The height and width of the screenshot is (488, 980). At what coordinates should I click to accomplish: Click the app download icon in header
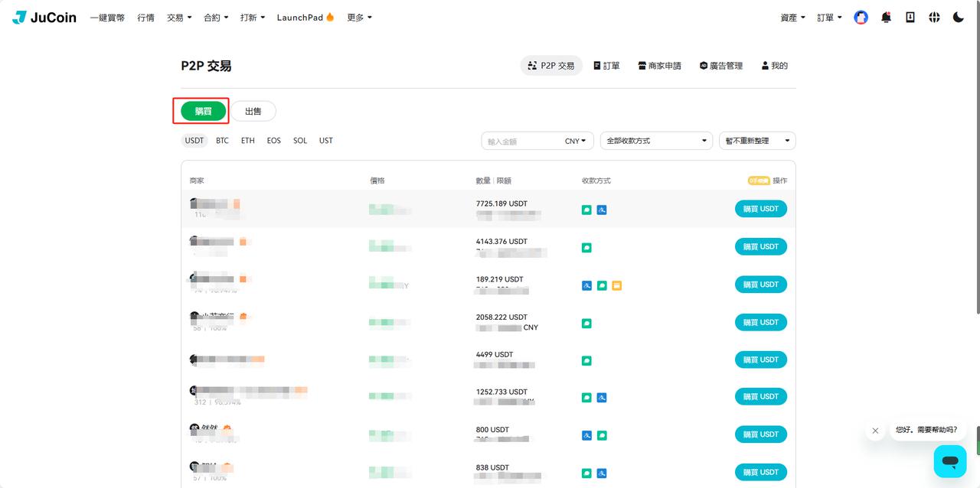[910, 17]
